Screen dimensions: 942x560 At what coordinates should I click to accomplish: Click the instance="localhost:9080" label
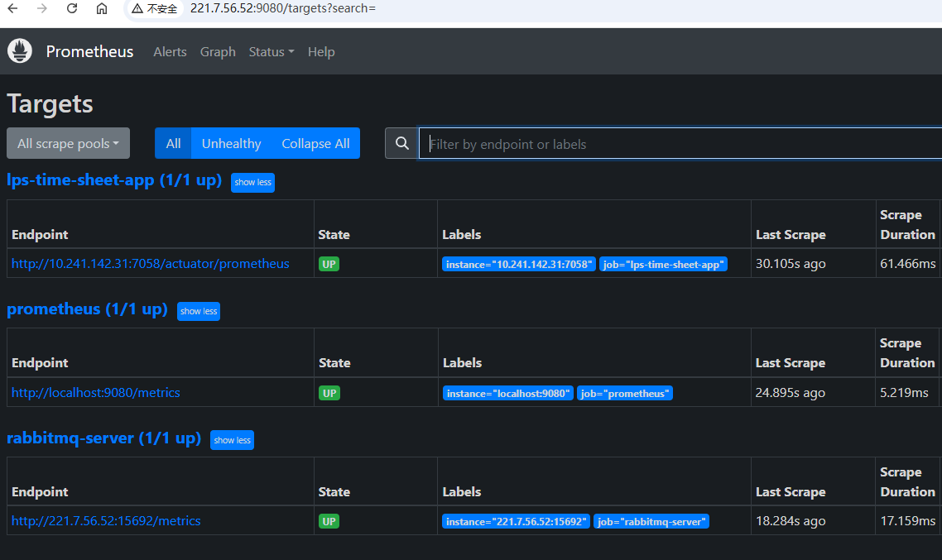tap(508, 393)
